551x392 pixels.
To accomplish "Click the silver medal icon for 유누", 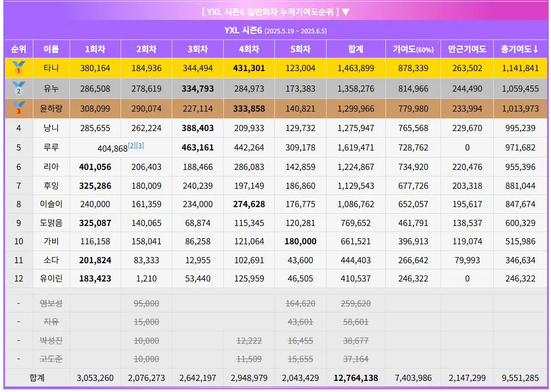I will tap(18, 88).
